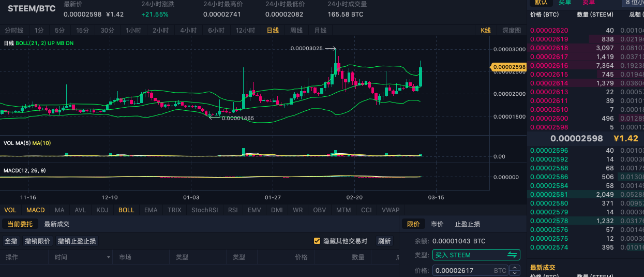Switch chart interval to 12小时

pos(246,31)
